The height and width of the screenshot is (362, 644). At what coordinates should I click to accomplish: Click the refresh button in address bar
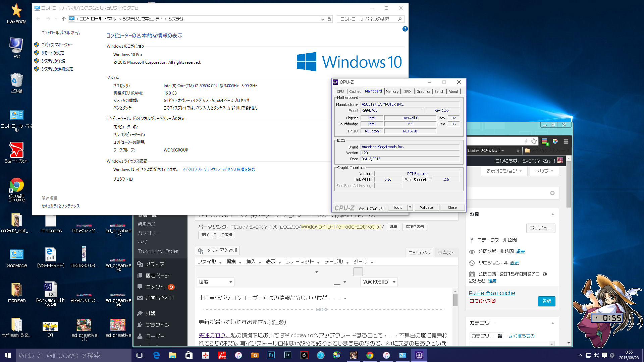click(329, 19)
